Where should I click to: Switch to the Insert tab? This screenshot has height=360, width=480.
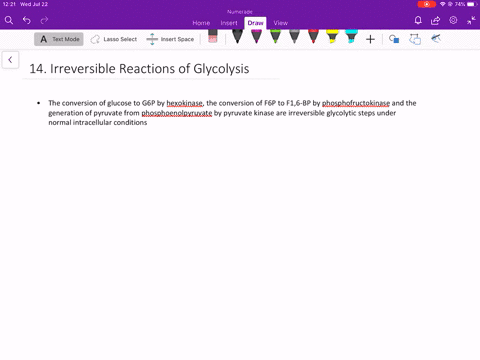pos(229,23)
